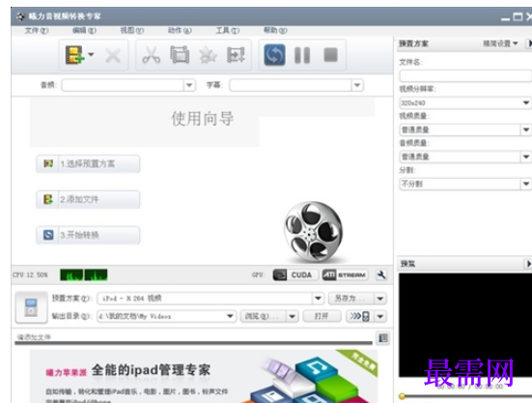Toggle the ATI Stream acceleration button
Screen dimensions: 532x403
point(345,274)
